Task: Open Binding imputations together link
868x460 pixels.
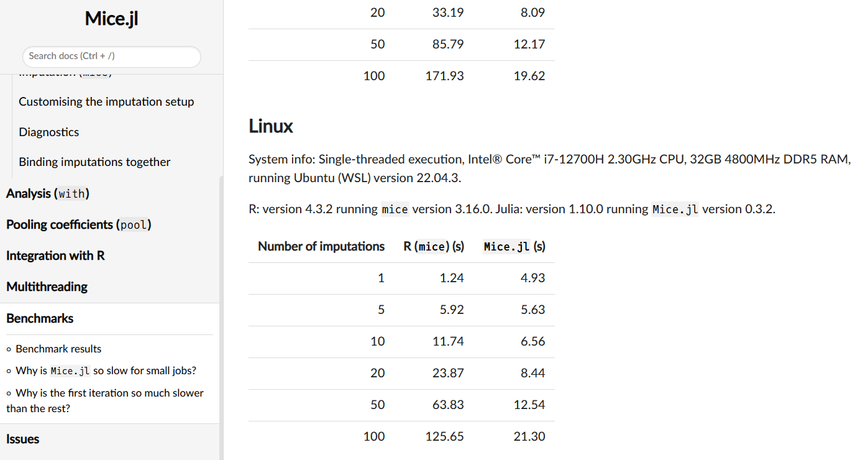Action: (x=94, y=162)
